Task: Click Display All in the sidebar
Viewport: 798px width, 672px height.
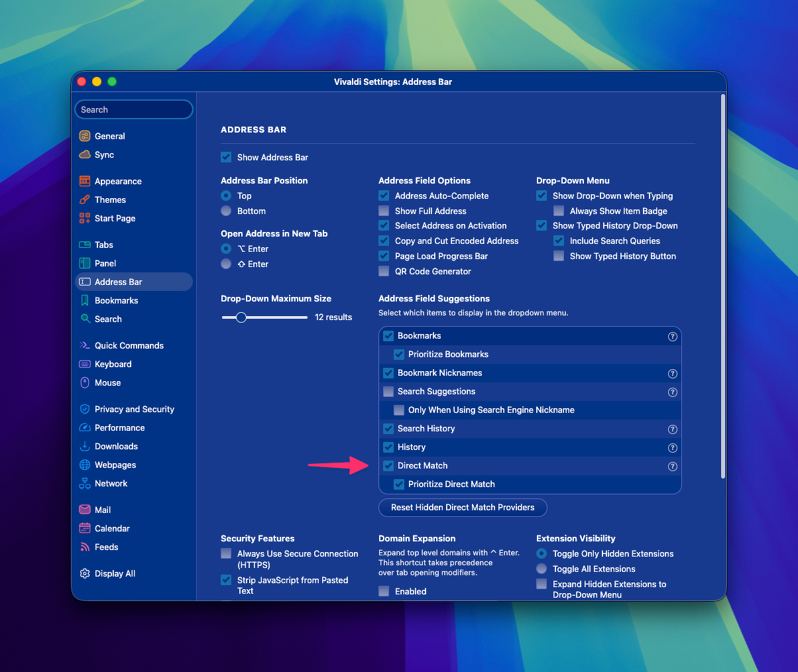Action: tap(115, 573)
